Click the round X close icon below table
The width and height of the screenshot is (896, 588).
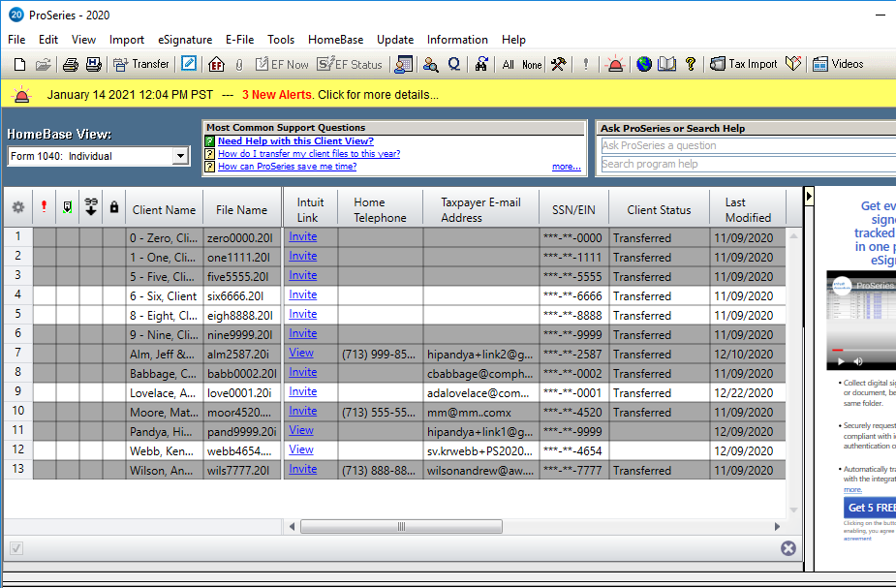(788, 548)
